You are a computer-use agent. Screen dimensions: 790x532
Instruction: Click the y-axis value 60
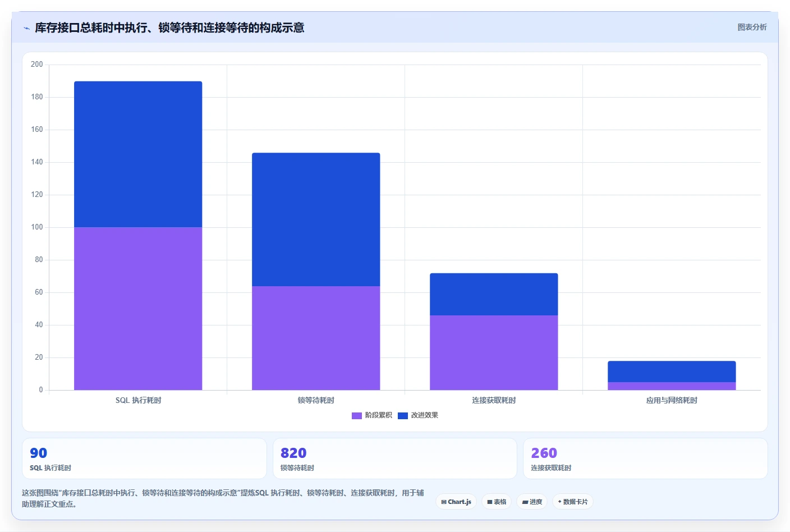pos(39,292)
